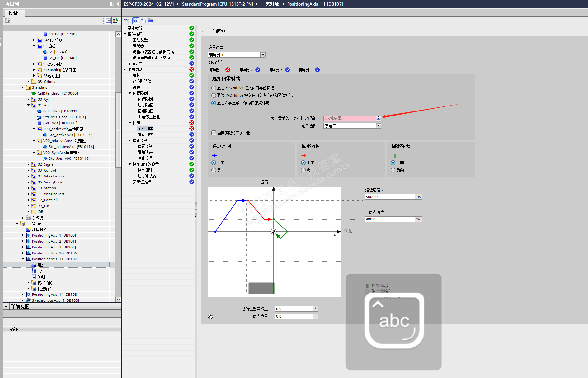Click the gear icon of SynchronousAxis_1 [DB103]
The height and width of the screenshot is (378, 588).
[x=28, y=300]
